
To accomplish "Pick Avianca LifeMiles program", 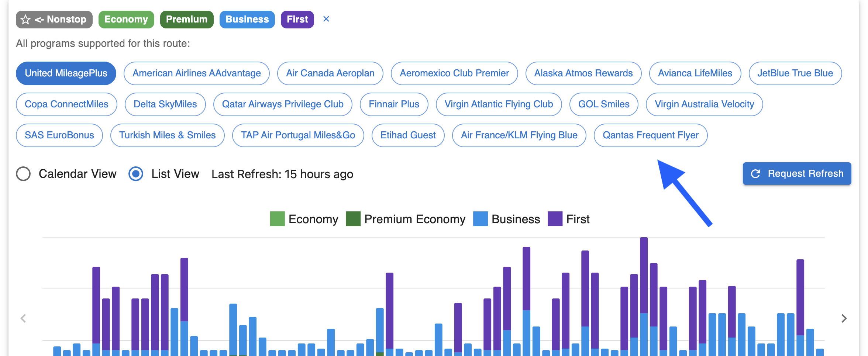I will tap(695, 73).
